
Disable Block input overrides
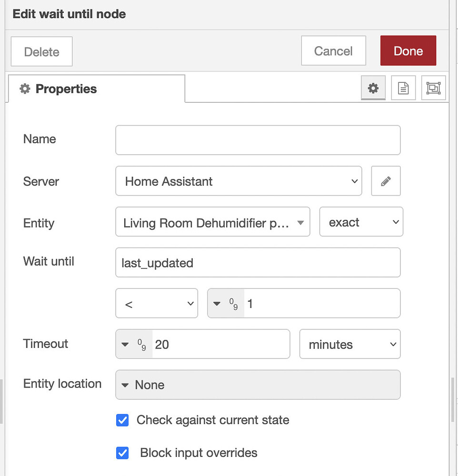[x=122, y=453]
